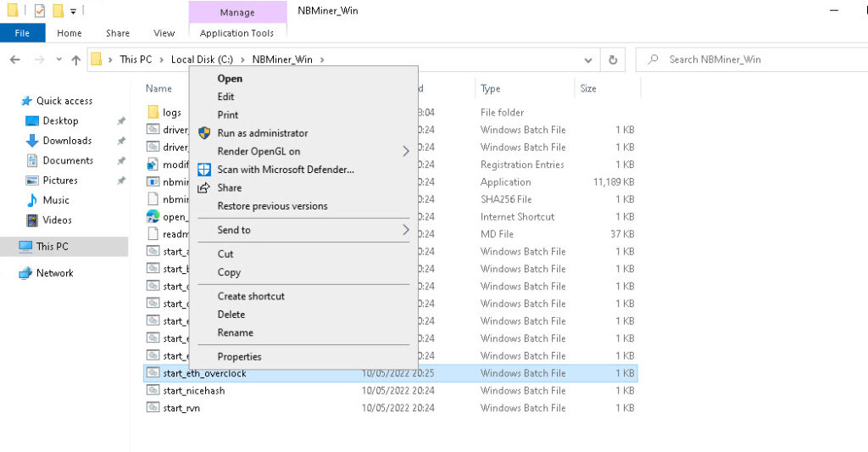Choose Edit in the context menu

(225, 97)
